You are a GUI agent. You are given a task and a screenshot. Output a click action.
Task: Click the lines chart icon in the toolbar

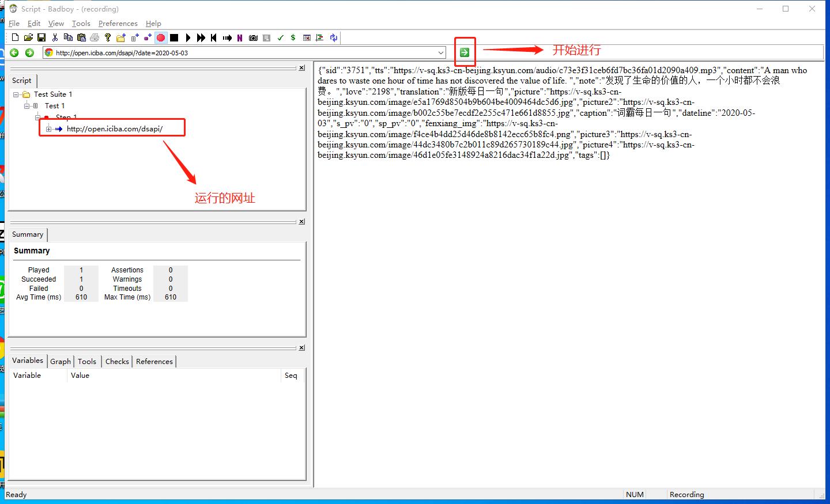point(320,37)
